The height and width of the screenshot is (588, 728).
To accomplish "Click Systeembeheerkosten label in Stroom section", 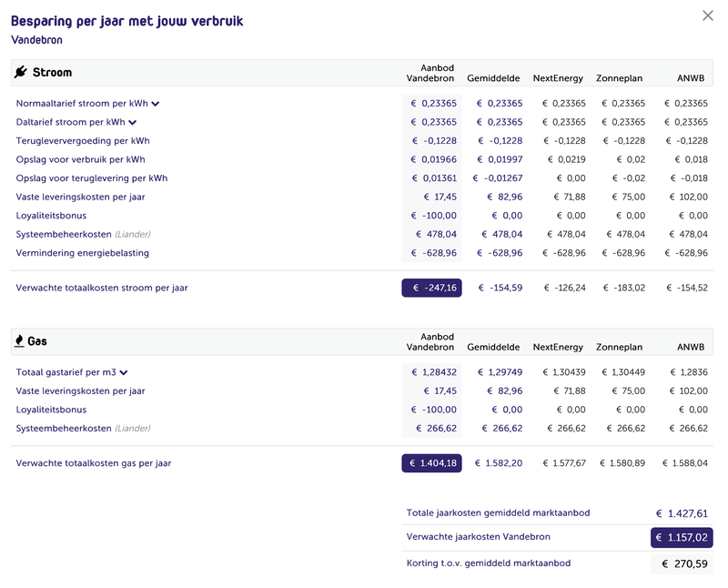I will coord(64,234).
